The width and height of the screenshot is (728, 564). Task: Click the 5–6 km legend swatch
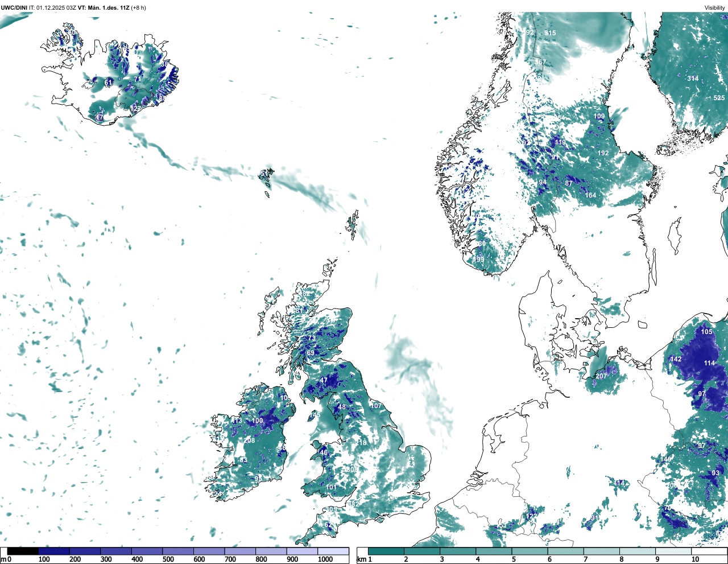click(530, 551)
